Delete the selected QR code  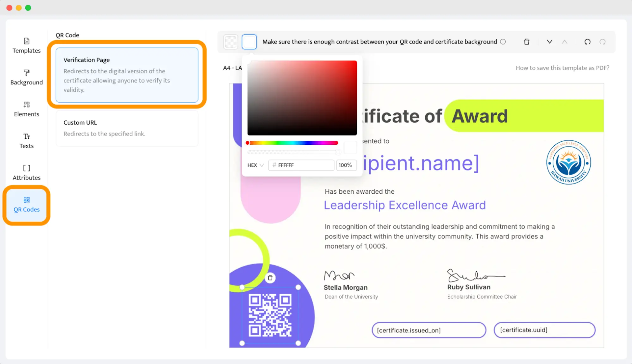[x=526, y=42]
